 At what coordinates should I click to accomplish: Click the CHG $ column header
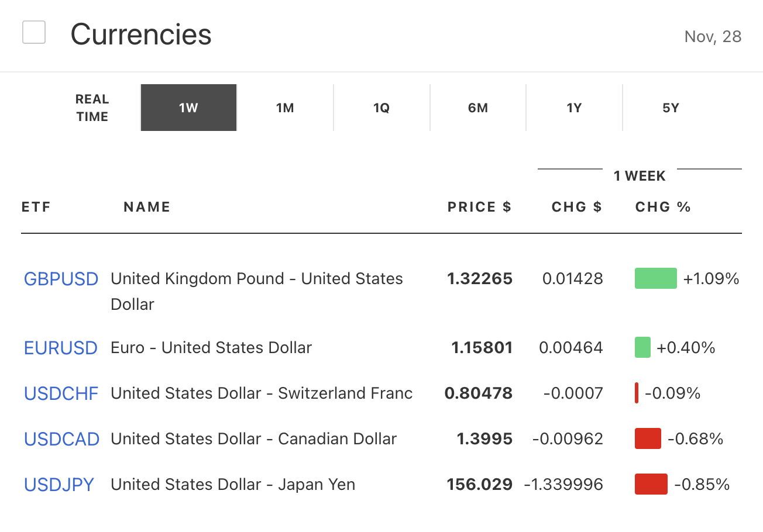point(576,207)
